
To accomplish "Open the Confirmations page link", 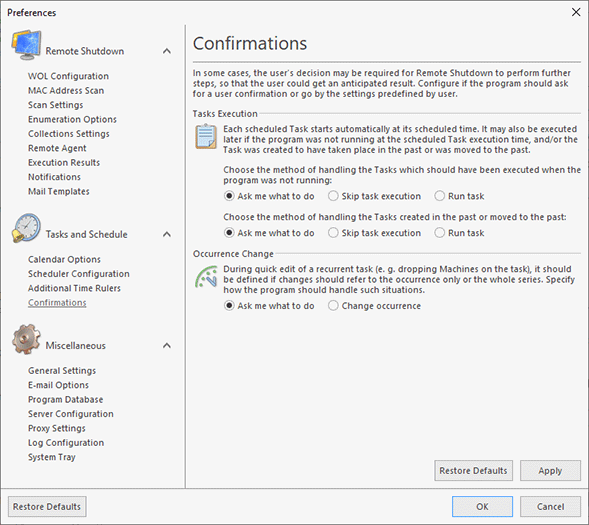I will (x=57, y=303).
